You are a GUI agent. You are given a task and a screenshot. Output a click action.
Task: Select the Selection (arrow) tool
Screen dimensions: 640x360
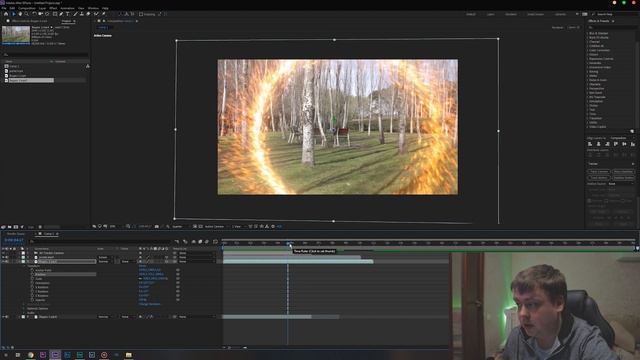(13, 14)
